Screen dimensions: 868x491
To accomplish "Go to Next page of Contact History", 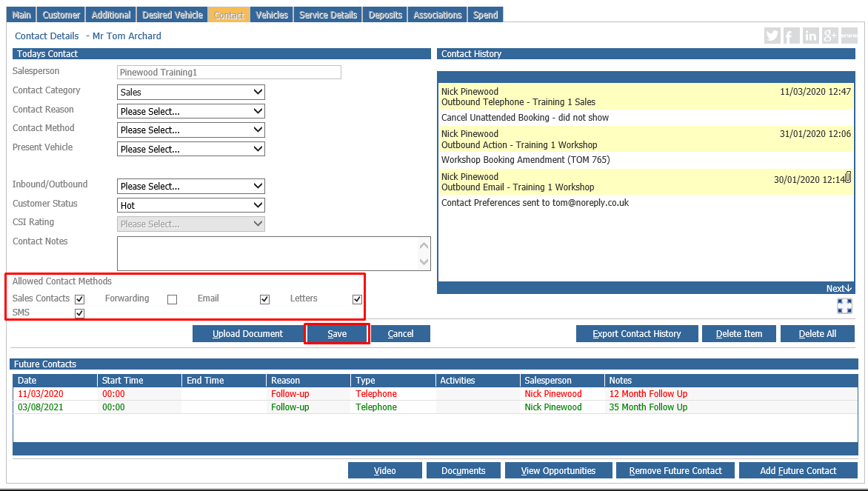I will click(x=838, y=288).
